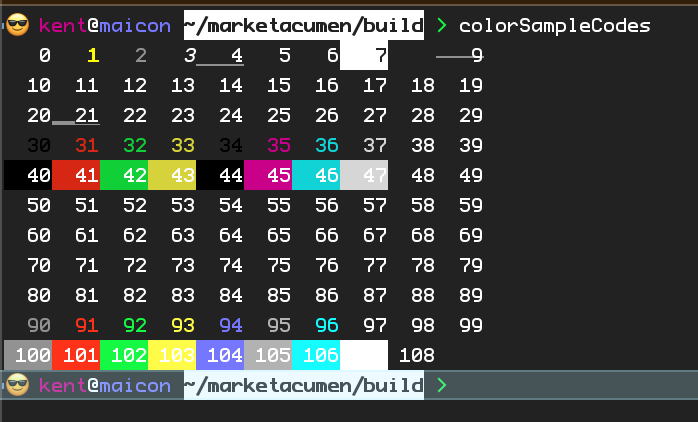
Task: Click the black background cell 40
Action: point(28,175)
